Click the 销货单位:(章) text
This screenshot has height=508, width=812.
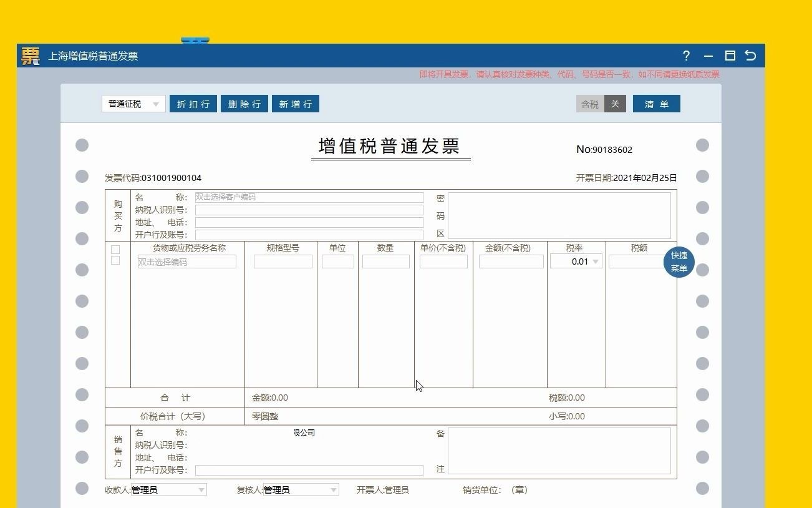pos(495,490)
